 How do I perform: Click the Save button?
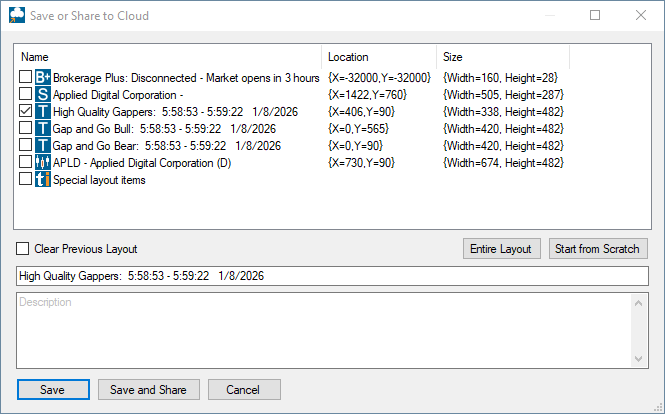tap(53, 389)
